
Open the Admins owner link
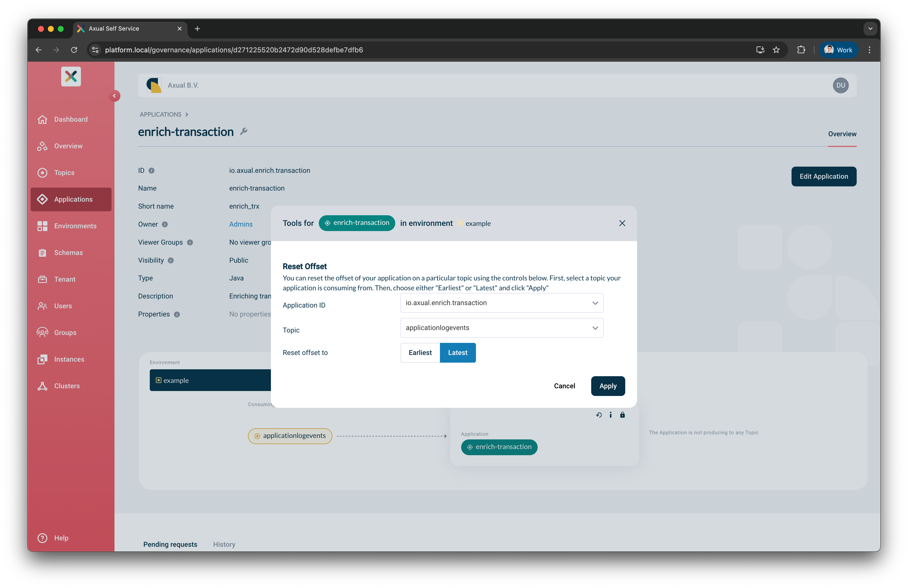coord(241,224)
